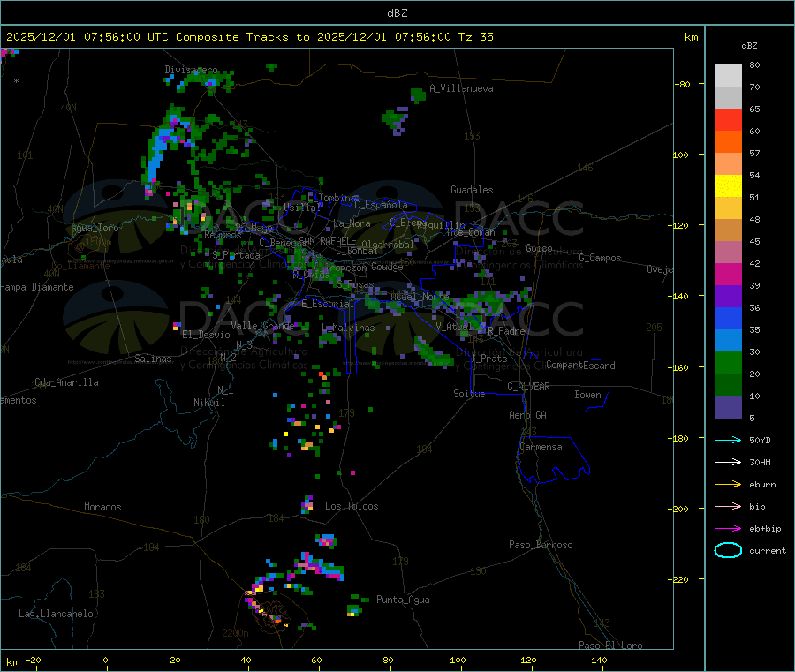Screen dimensions: 795x672
Task: Click the Paso_El_Loro map label
Action: point(610,646)
